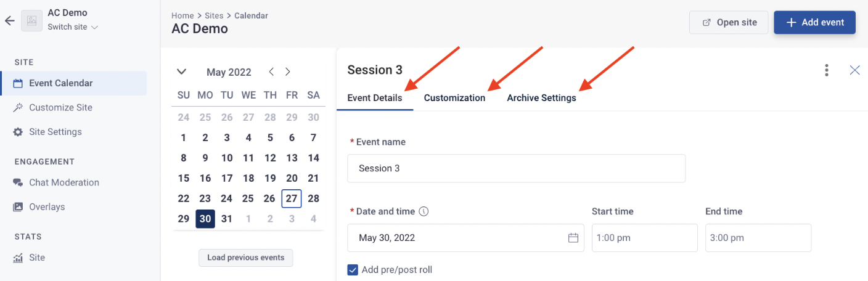
Task: Expand the Switch site dropdown
Action: 73,27
